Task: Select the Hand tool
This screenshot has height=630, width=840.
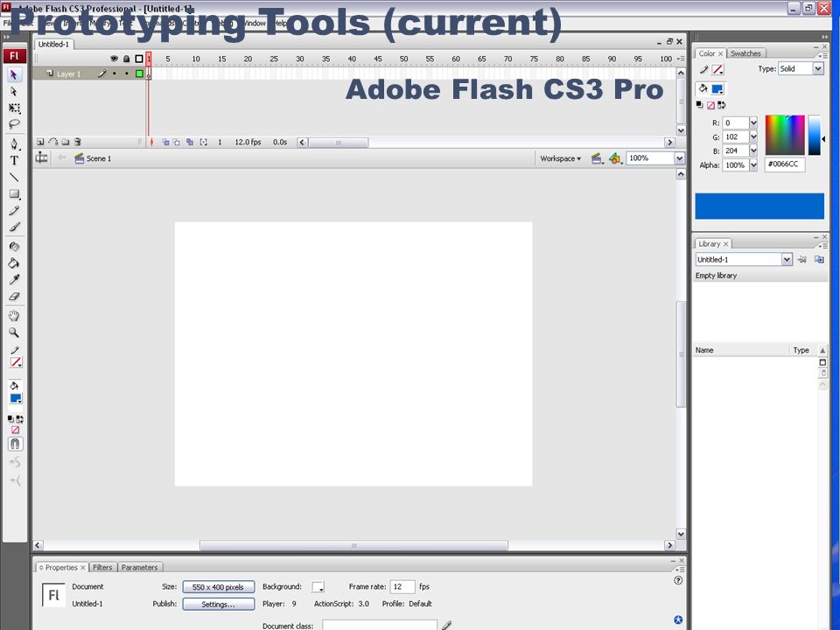Action: (15, 316)
